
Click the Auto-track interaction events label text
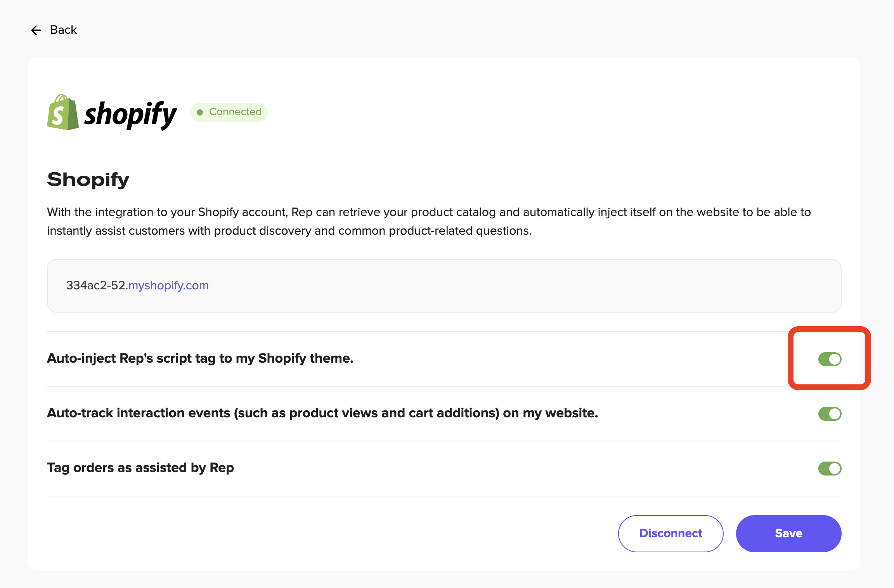tap(322, 413)
